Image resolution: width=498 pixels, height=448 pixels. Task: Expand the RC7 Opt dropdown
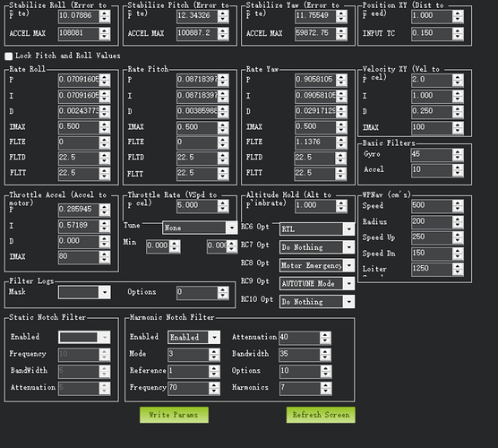click(317, 247)
